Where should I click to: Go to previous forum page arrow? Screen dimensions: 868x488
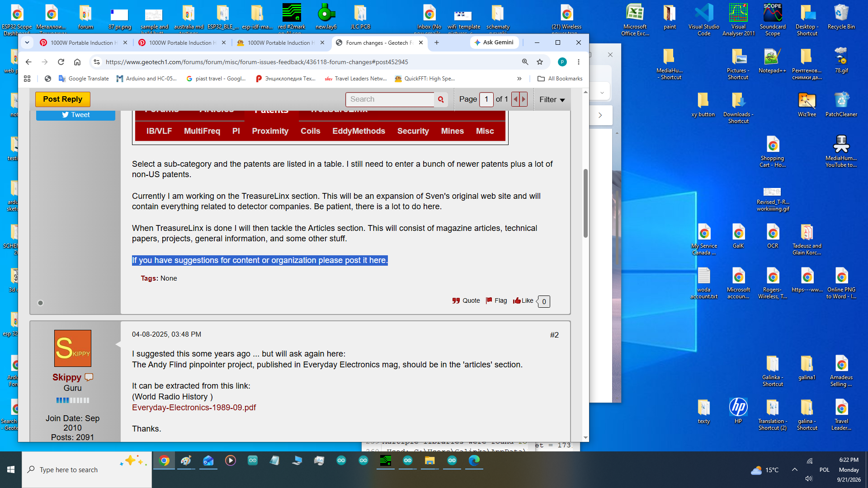point(515,99)
